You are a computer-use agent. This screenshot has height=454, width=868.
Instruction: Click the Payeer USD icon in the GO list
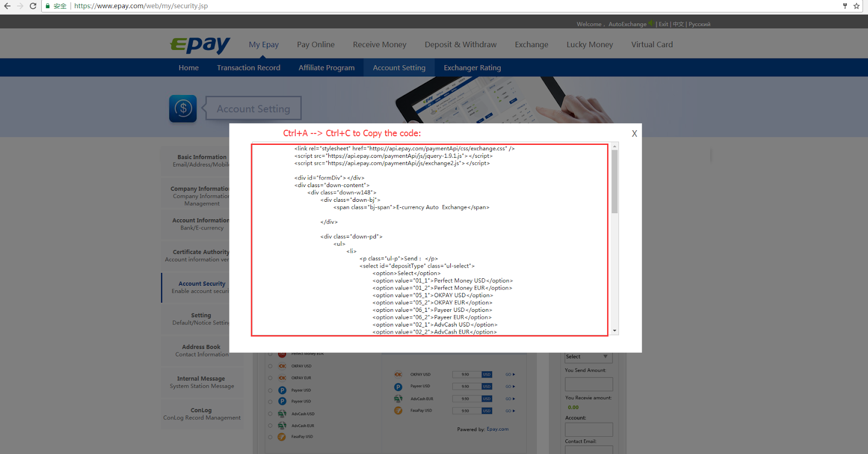[x=398, y=387]
